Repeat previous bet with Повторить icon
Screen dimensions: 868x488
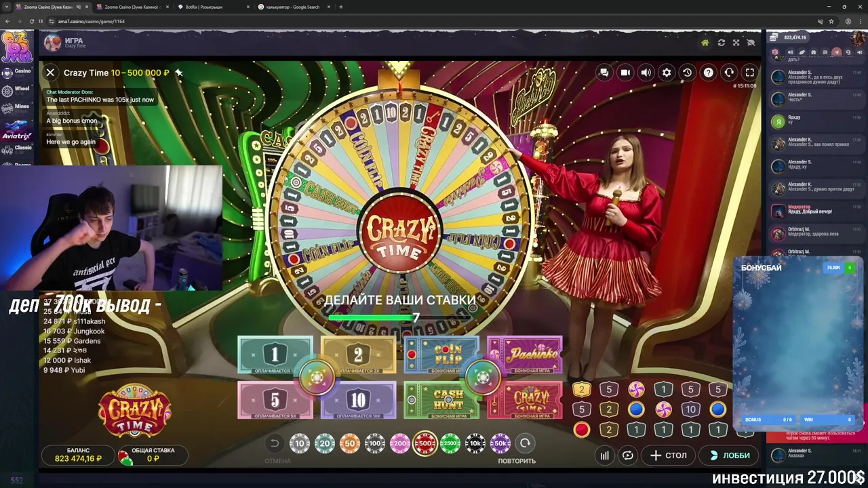tap(525, 443)
